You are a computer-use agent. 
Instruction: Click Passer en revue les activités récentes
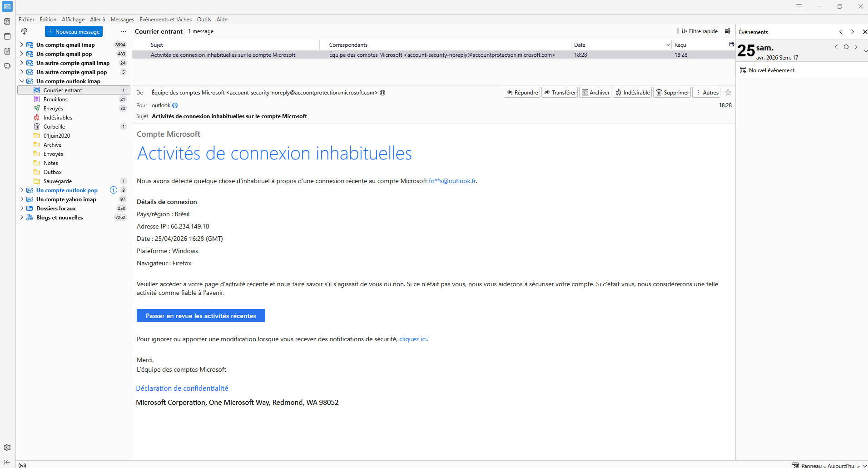[x=201, y=316]
